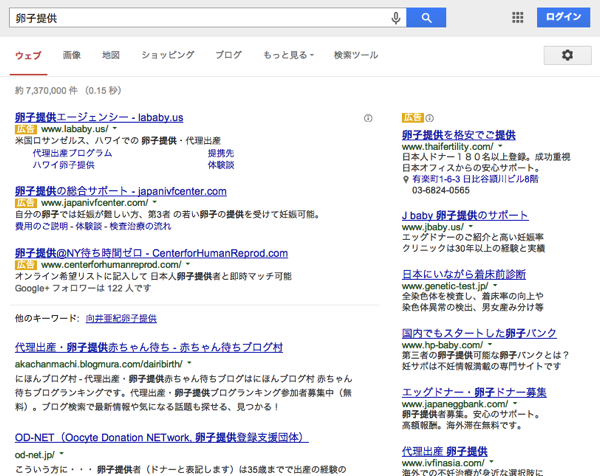Open 国内でもスタートした卵子バンク ad link
The image size is (600, 476).
(479, 333)
